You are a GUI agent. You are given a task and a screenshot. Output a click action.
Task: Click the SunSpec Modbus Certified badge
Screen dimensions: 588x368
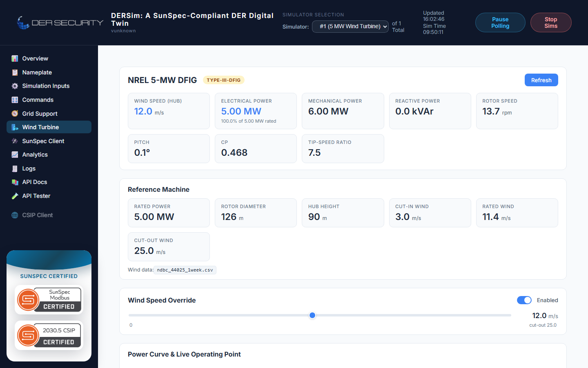click(49, 300)
